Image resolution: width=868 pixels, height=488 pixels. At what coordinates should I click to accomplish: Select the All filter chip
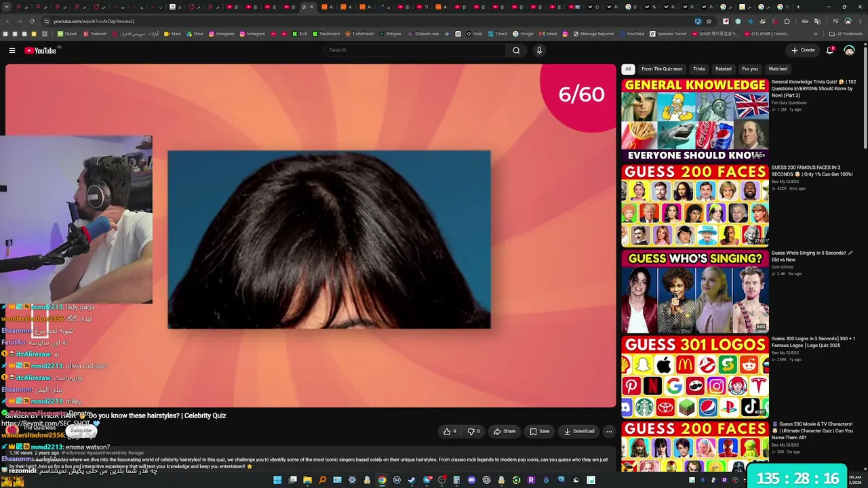pyautogui.click(x=628, y=69)
